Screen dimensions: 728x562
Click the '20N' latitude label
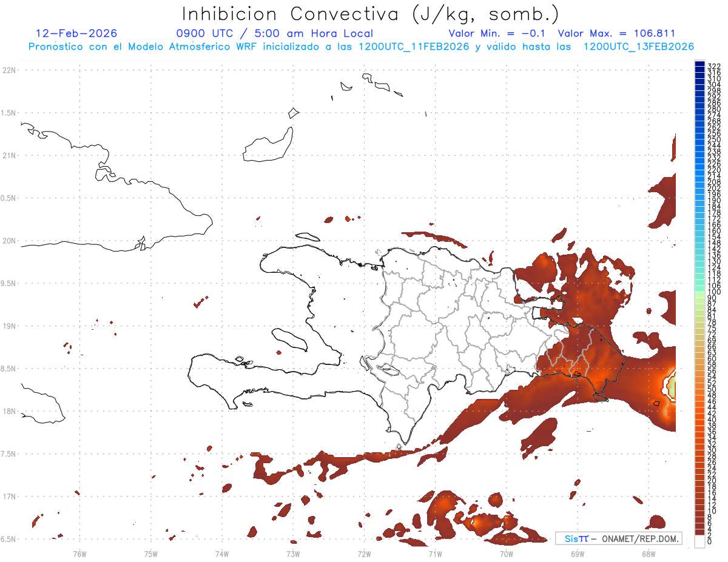point(8,241)
